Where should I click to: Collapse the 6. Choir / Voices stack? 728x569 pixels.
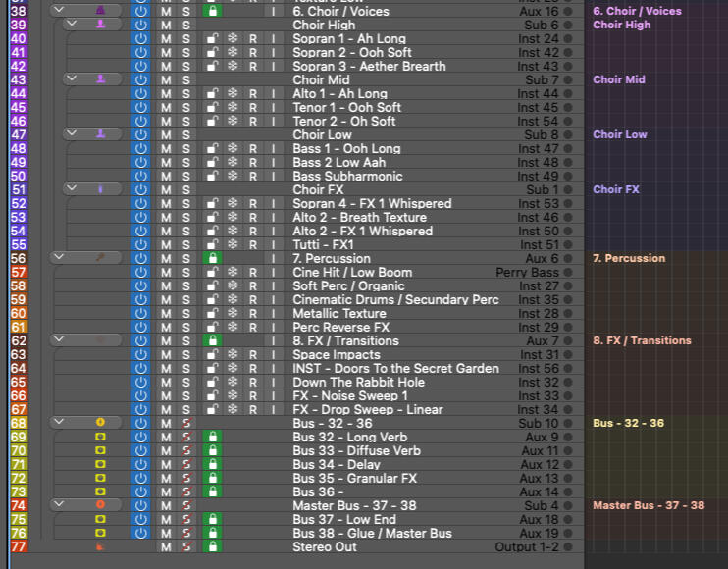coord(59,9)
